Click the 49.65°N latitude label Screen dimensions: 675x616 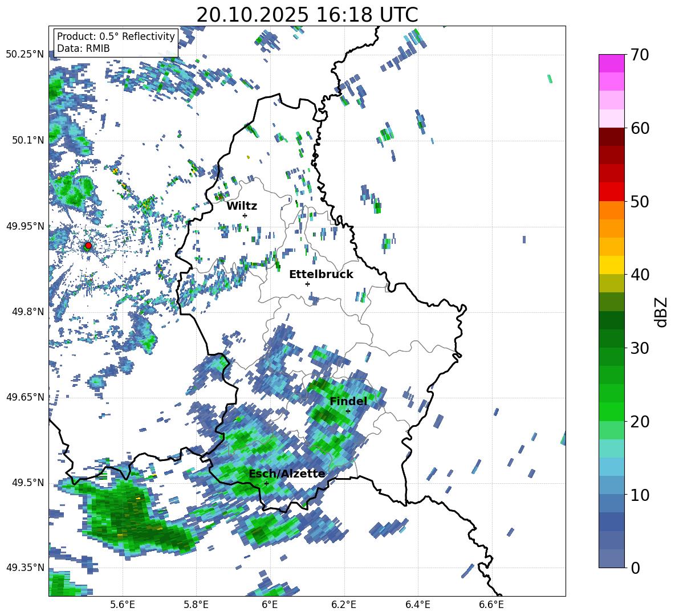click(25, 397)
